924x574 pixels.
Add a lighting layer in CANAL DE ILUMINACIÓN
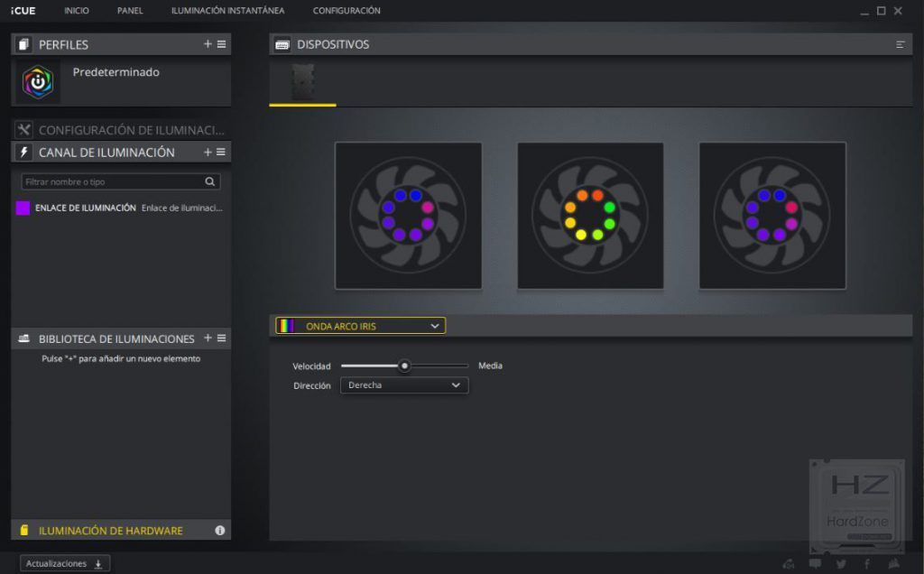(208, 152)
